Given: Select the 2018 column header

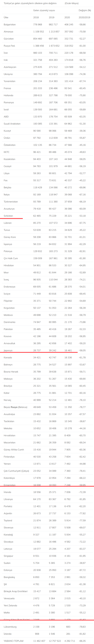Looking at the screenshot, I should tap(36, 17).
